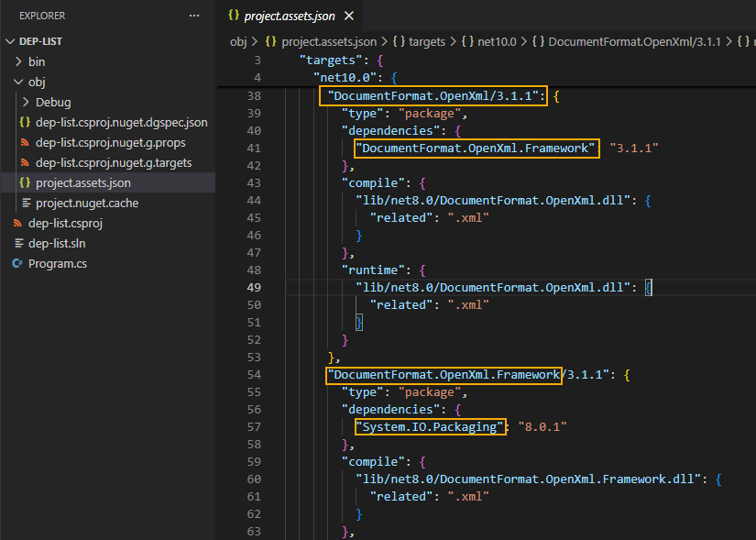The height and width of the screenshot is (540, 756).
Task: Click line number 49 in the gutter
Action: [253, 287]
